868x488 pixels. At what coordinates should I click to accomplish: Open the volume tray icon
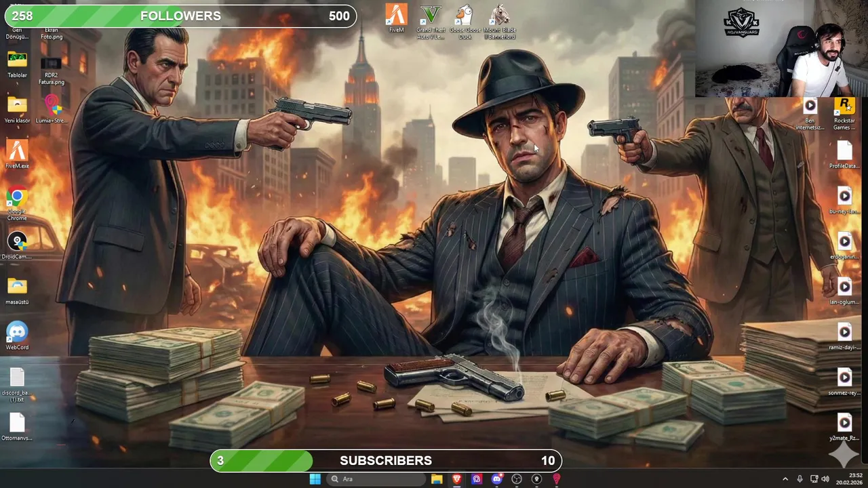(825, 479)
